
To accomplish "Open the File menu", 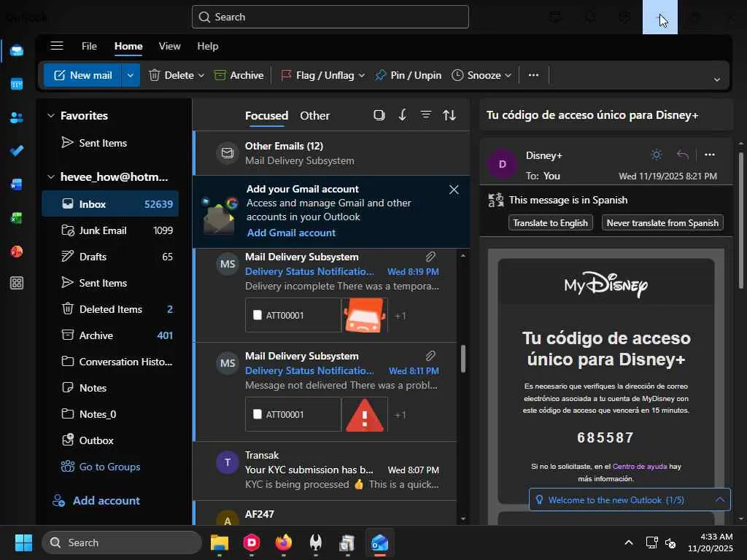I will click(89, 46).
